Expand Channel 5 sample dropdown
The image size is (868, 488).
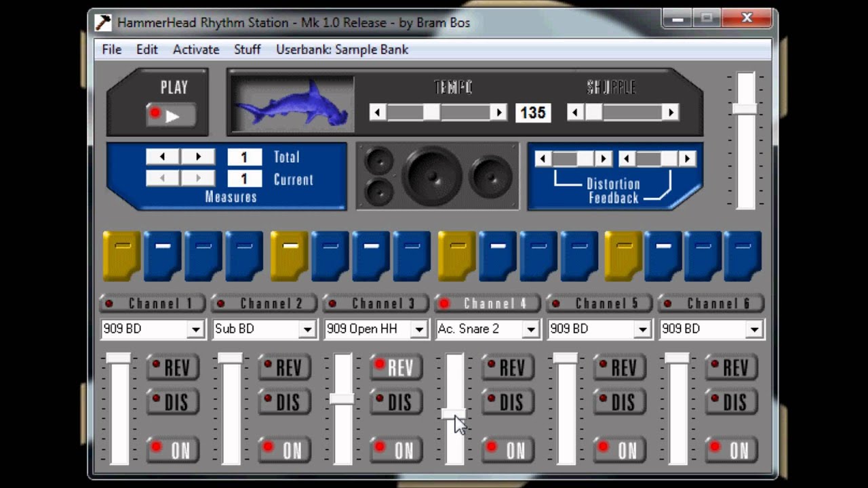click(x=642, y=329)
